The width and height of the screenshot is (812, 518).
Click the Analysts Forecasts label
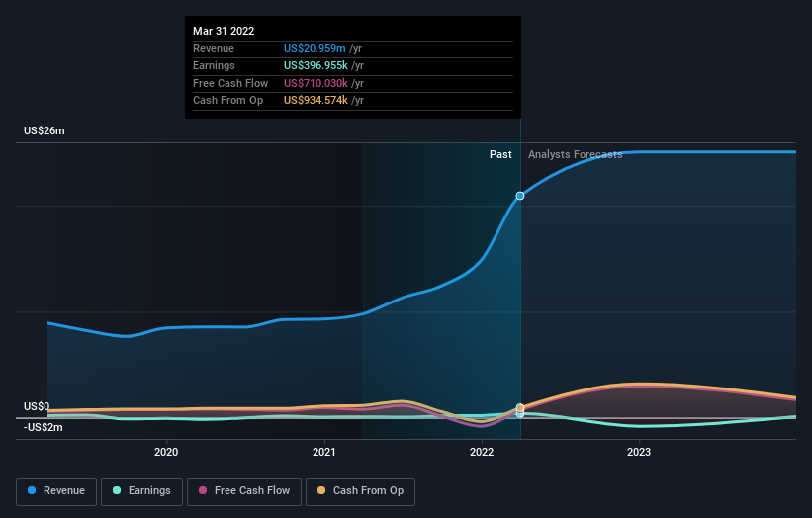(x=575, y=154)
